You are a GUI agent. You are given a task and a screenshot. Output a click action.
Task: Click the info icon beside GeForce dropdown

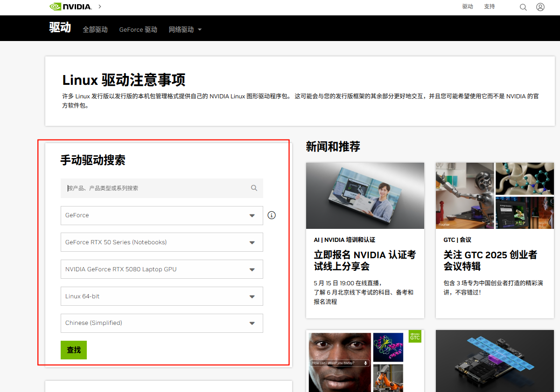272,215
